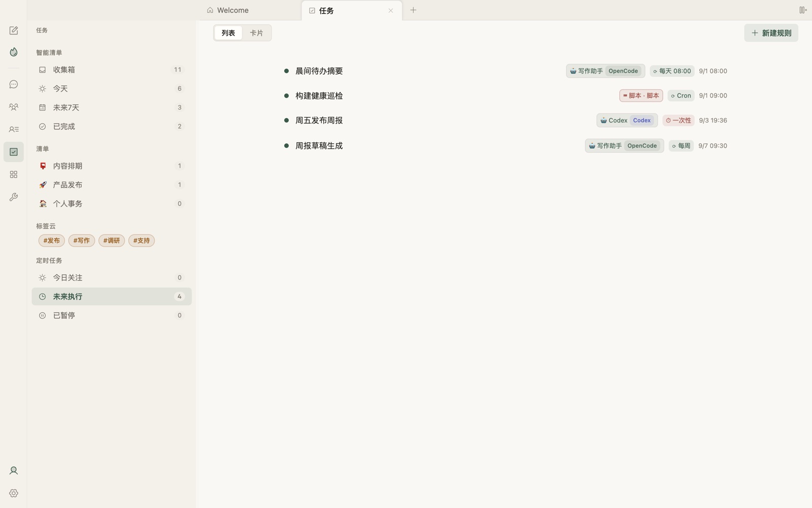Open the group members icon

point(14,107)
